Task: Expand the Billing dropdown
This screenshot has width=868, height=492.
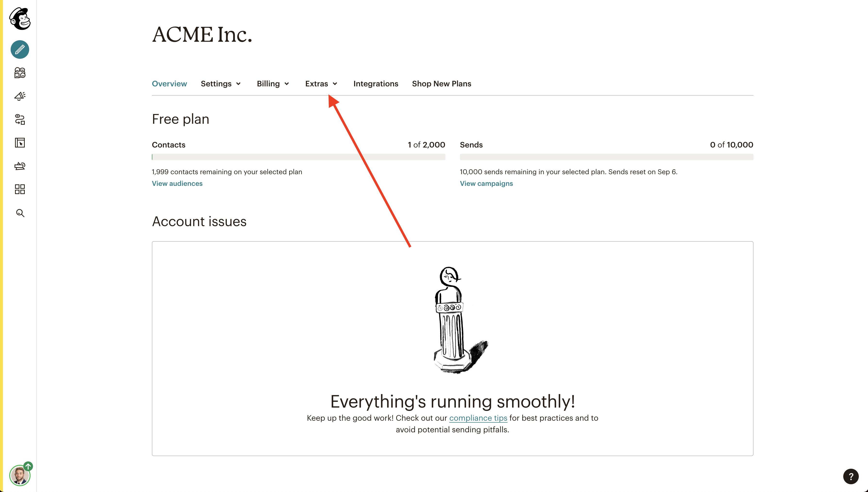Action: point(273,83)
